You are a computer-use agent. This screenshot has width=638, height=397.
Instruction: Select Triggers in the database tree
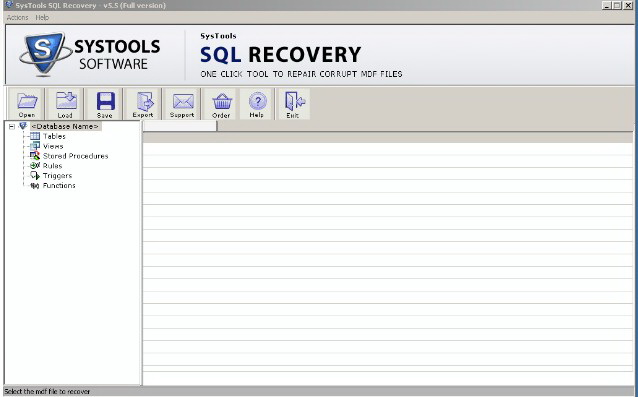(57, 176)
